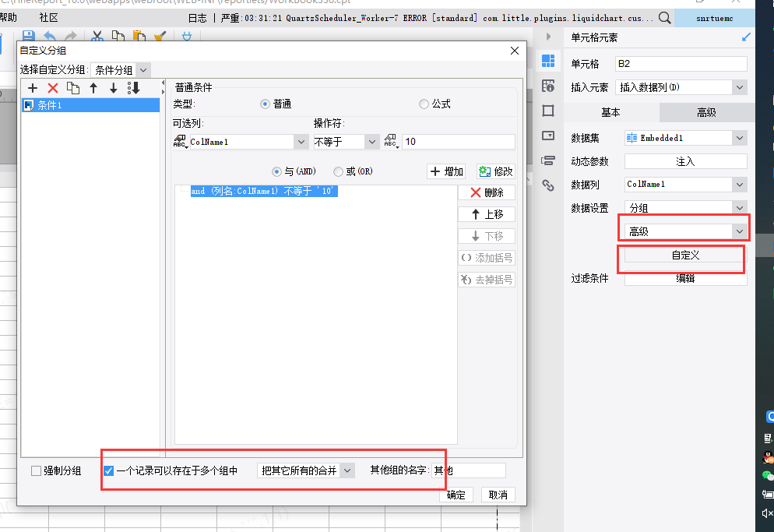The width and height of the screenshot is (774, 532).
Task: Open the 帮助 menu
Action: click(9, 18)
